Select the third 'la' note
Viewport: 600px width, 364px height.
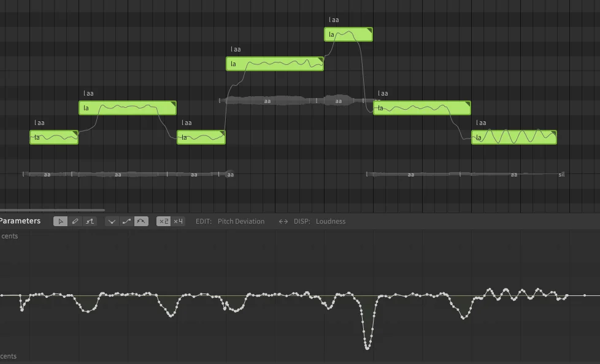pyautogui.click(x=201, y=137)
